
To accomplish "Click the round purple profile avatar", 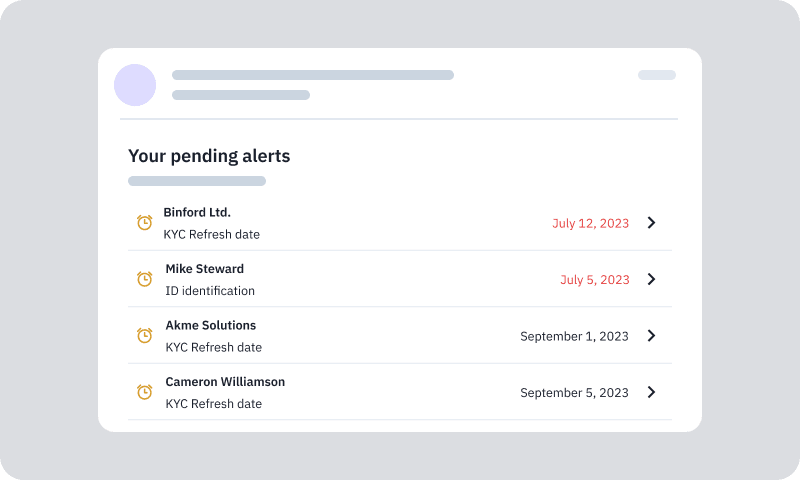I will click(135, 85).
